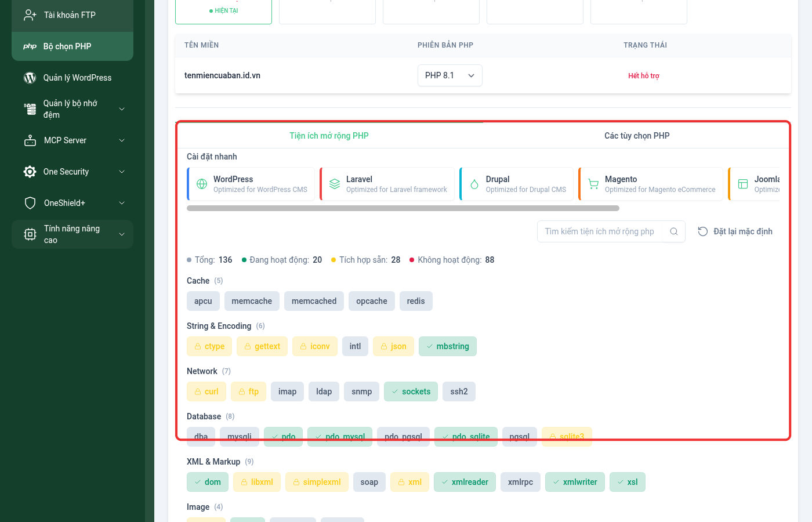Enable the opcache extension

pyautogui.click(x=372, y=301)
